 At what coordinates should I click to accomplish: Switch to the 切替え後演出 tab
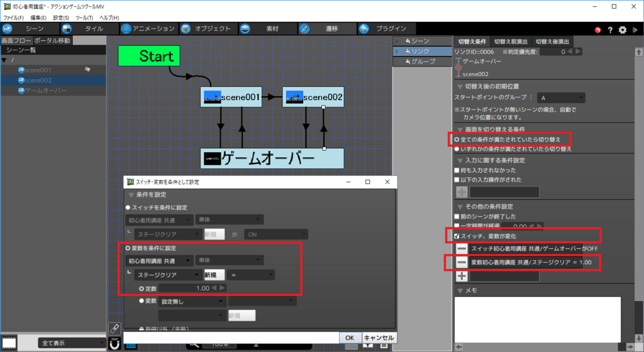(x=552, y=41)
